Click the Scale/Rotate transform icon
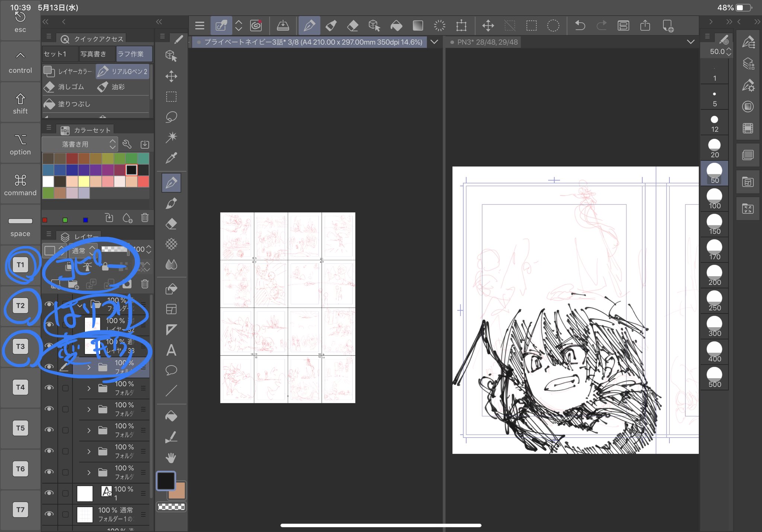Image resolution: width=762 pixels, height=532 pixels. pyautogui.click(x=461, y=26)
